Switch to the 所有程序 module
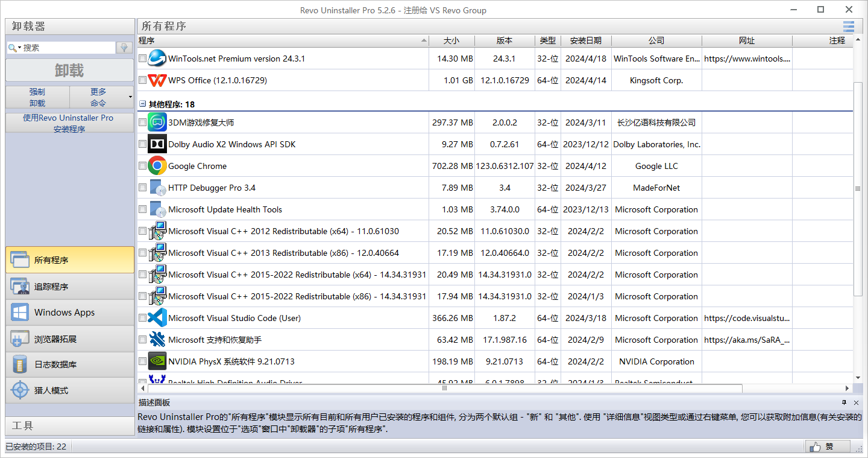This screenshot has width=868, height=458. click(70, 260)
